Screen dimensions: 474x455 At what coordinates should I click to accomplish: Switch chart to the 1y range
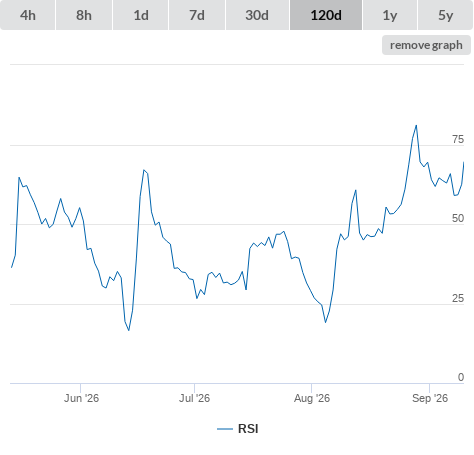click(390, 15)
